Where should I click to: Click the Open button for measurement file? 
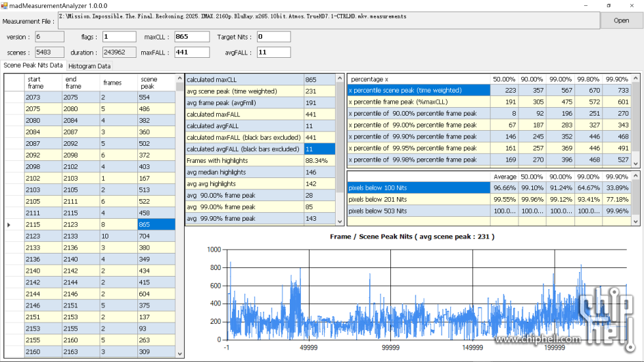621,20
